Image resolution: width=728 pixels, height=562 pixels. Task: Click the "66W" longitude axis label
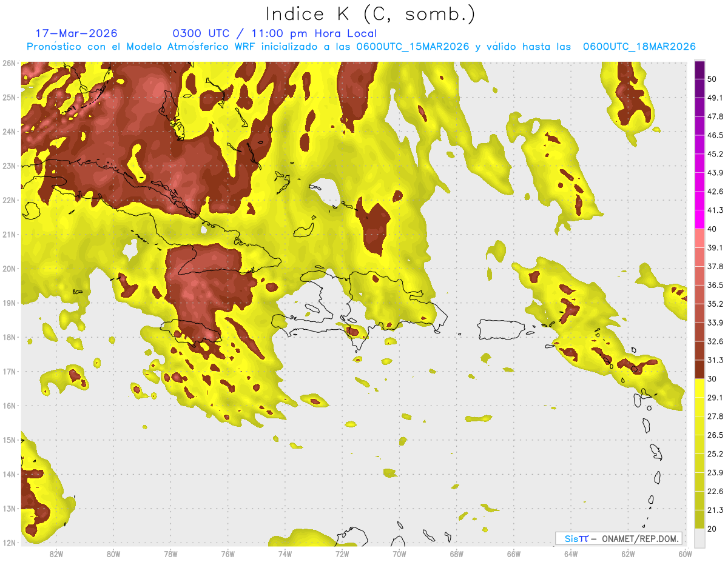(x=513, y=554)
